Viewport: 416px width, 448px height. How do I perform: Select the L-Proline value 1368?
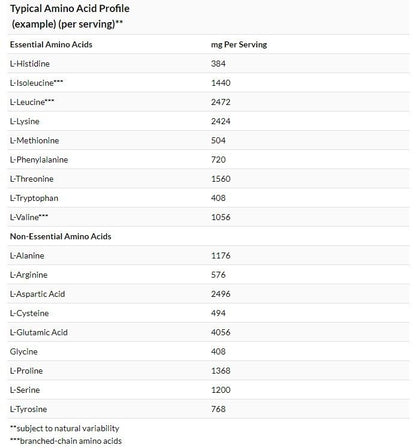(x=221, y=371)
